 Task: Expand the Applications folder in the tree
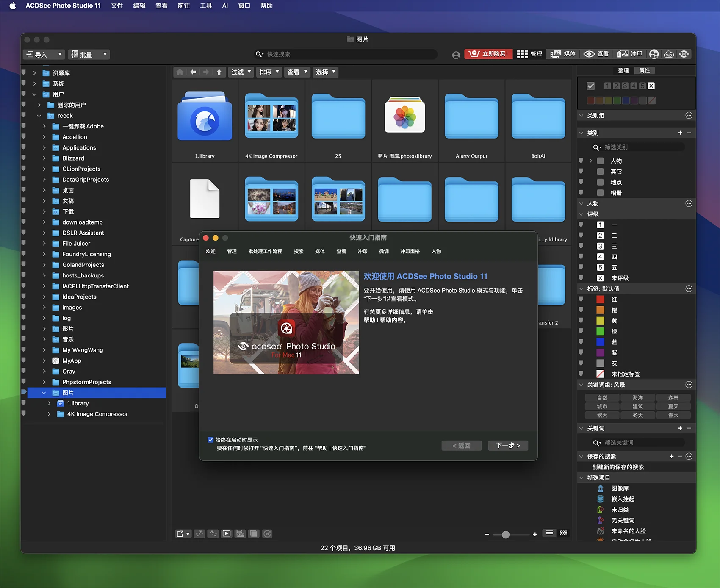pyautogui.click(x=44, y=148)
